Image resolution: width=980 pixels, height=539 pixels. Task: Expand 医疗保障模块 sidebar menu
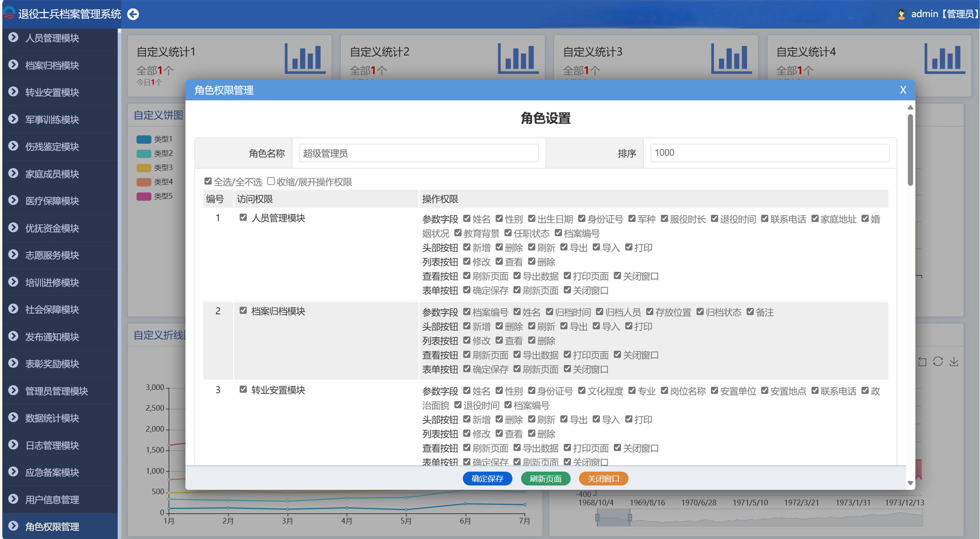(52, 201)
